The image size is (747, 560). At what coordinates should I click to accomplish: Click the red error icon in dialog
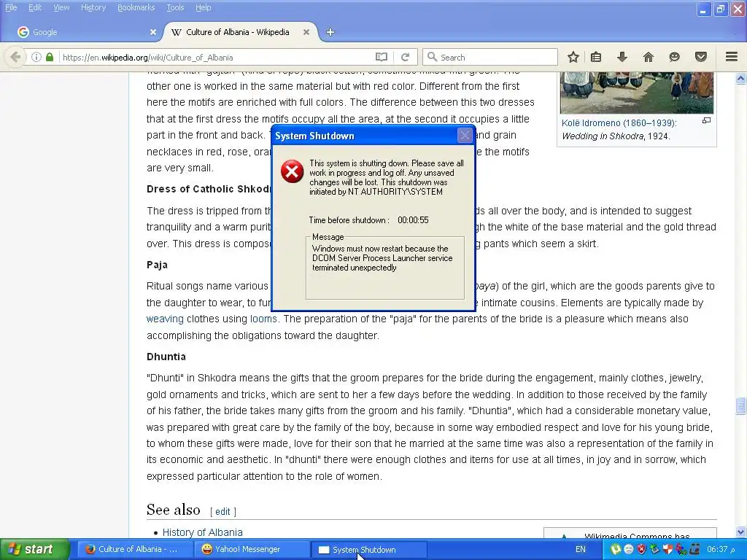[292, 171]
